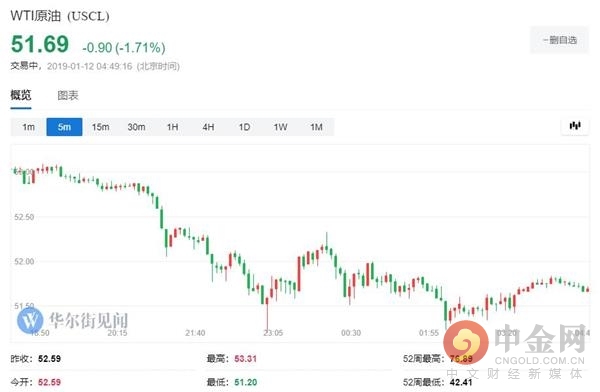Select the 15m timeframe
600x392 pixels.
coord(100,127)
